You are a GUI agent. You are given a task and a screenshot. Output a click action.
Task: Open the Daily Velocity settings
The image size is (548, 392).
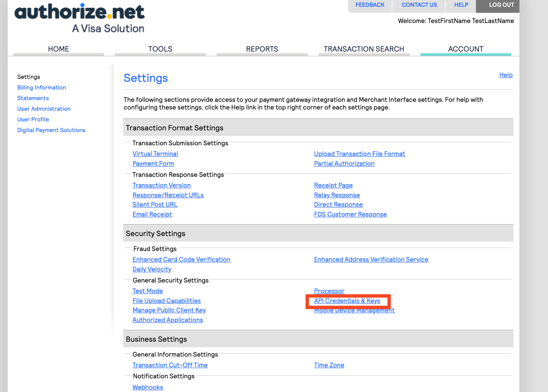coord(151,269)
